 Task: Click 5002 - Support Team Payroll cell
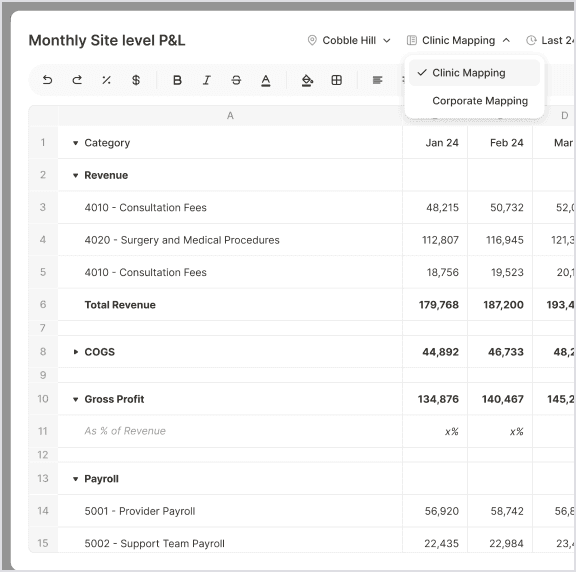tap(230, 540)
